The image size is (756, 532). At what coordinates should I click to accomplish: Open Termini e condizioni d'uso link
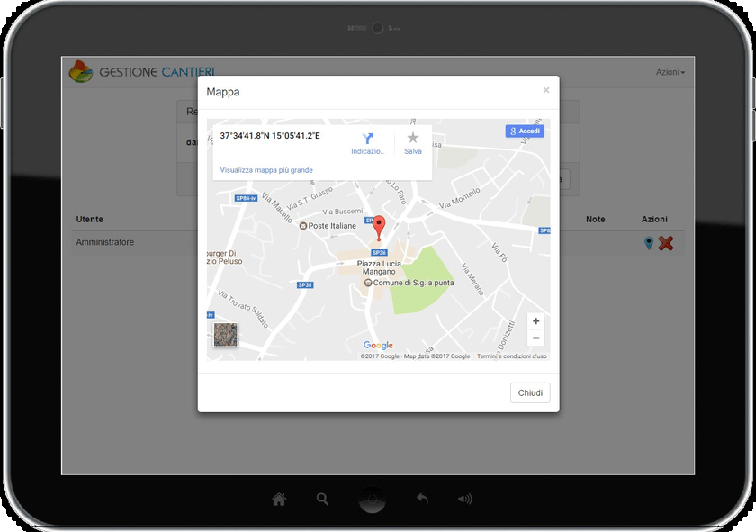[x=511, y=356]
